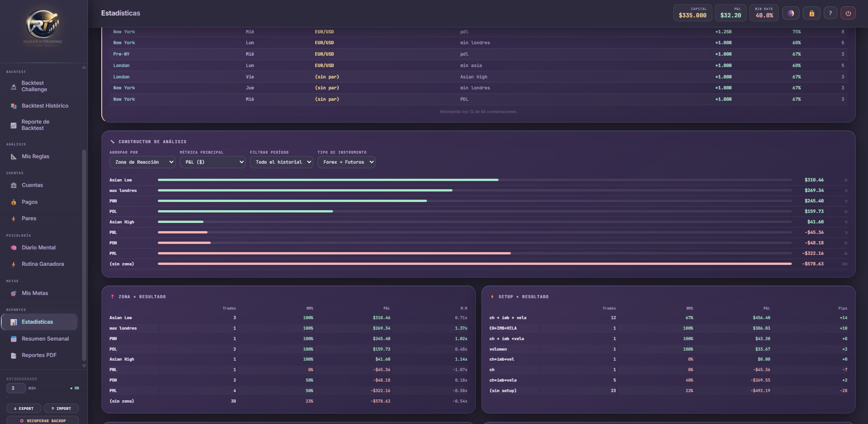Open help with the question mark button
868x424 pixels.
[831, 13]
